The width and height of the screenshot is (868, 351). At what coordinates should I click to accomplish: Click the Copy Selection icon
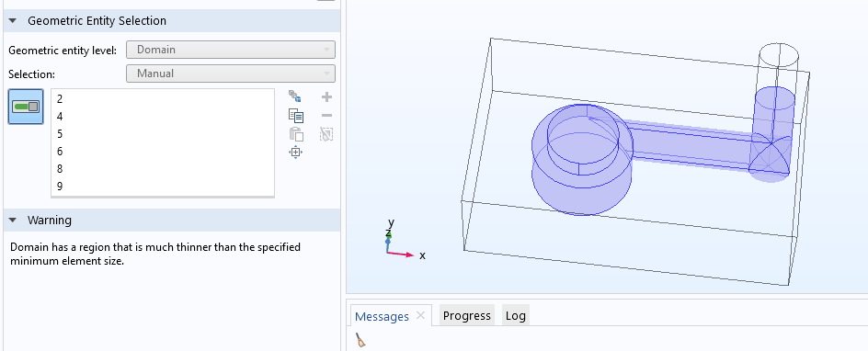(x=295, y=116)
